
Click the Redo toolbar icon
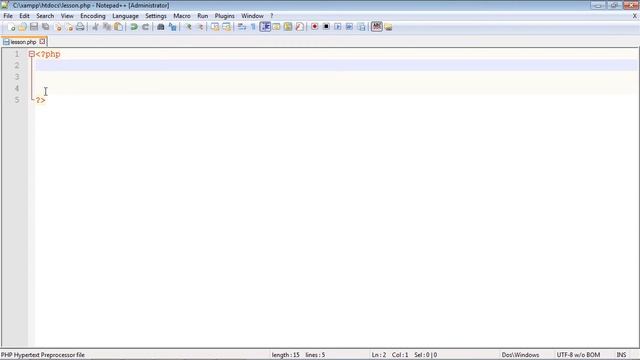click(145, 27)
